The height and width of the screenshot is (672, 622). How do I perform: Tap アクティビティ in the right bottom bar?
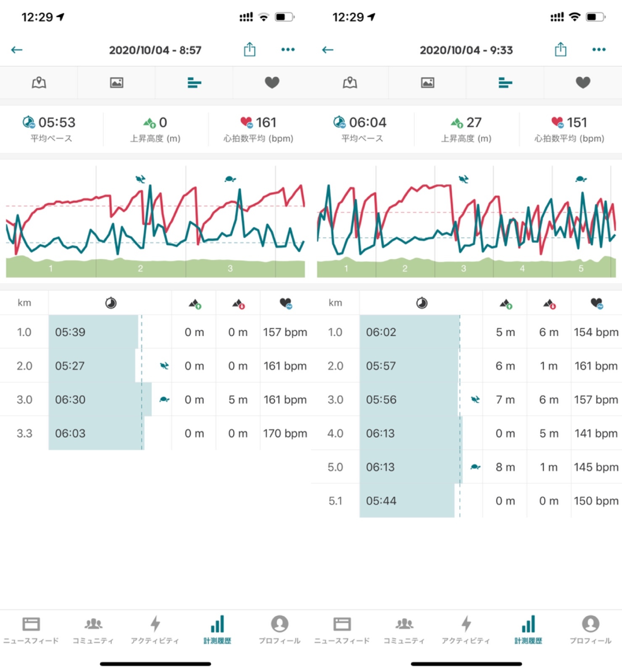point(466,630)
